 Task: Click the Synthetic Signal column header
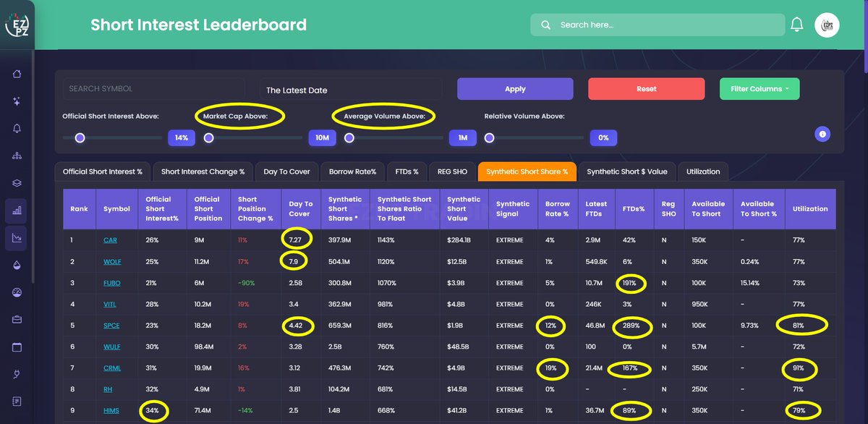513,209
